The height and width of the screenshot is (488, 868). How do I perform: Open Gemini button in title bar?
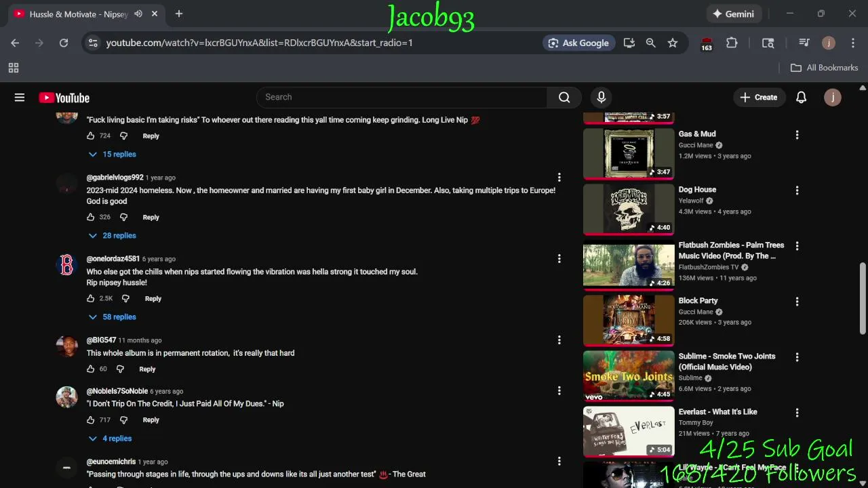point(733,14)
